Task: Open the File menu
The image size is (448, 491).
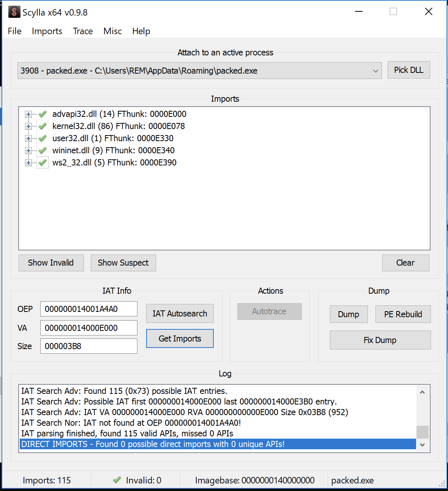Action: click(x=15, y=31)
